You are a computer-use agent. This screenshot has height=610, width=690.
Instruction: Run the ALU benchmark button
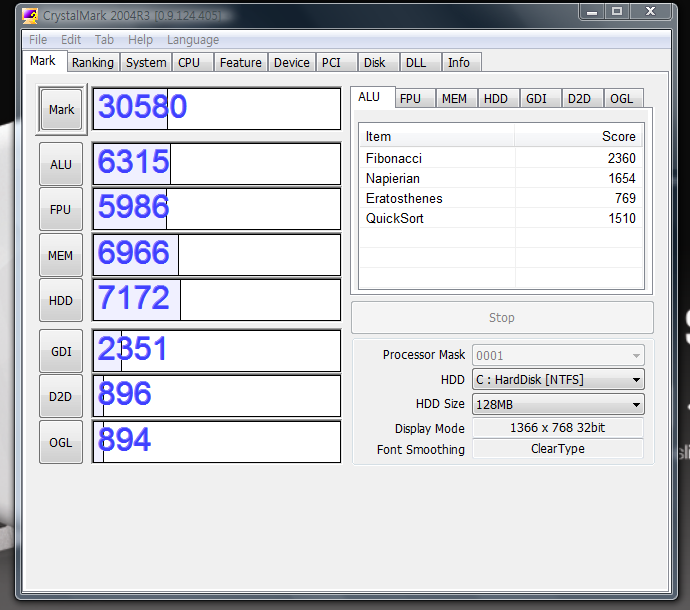pyautogui.click(x=61, y=164)
